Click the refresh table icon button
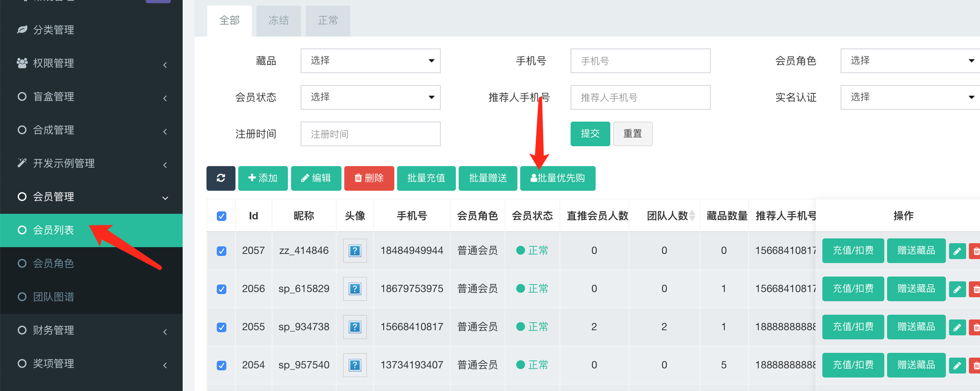 coord(221,178)
